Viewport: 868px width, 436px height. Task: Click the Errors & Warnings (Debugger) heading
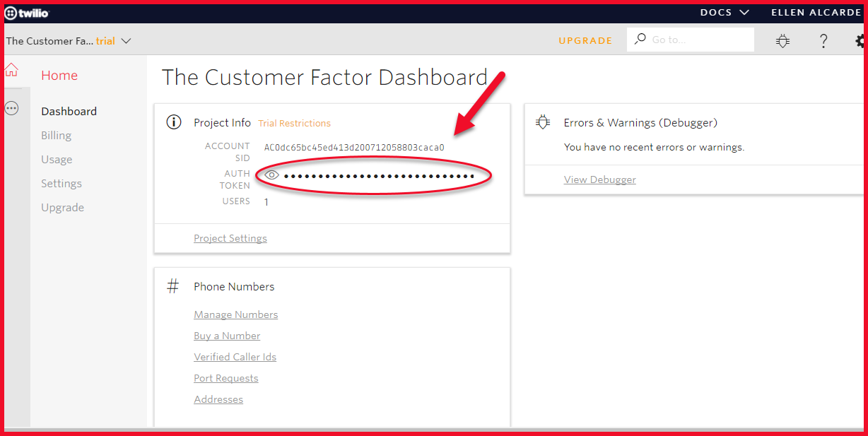pos(640,122)
